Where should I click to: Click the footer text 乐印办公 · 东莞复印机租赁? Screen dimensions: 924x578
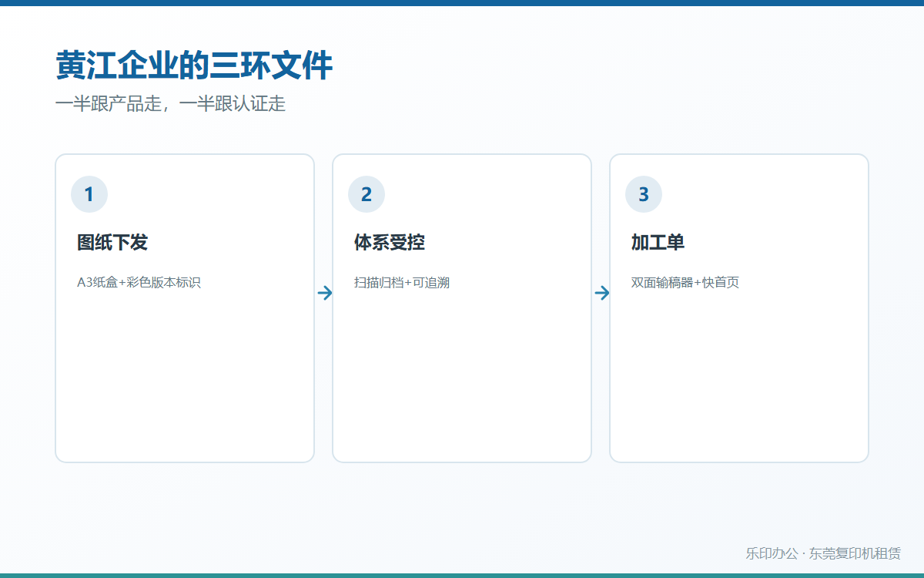click(x=823, y=553)
